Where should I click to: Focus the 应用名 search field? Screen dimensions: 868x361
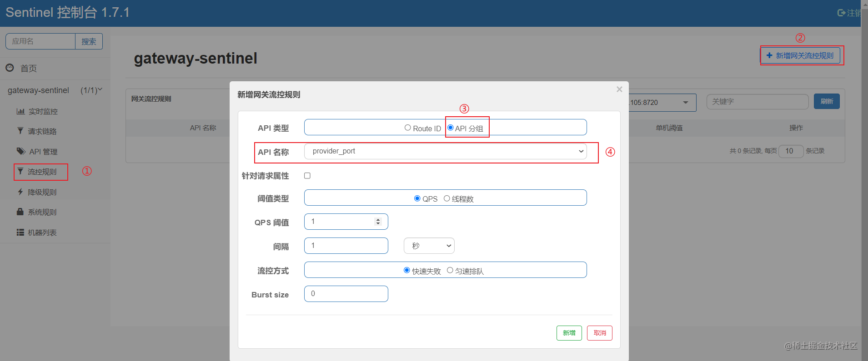pyautogui.click(x=40, y=41)
